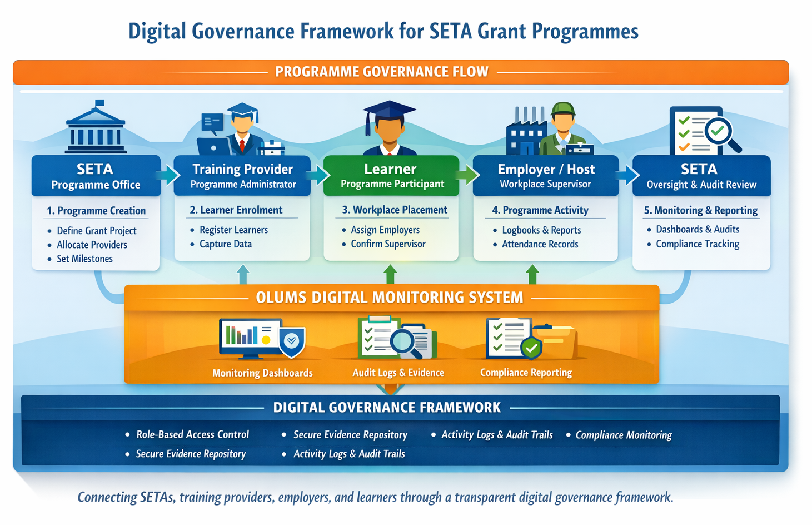Select the 'Role-Based Access Control' item

pyautogui.click(x=193, y=435)
